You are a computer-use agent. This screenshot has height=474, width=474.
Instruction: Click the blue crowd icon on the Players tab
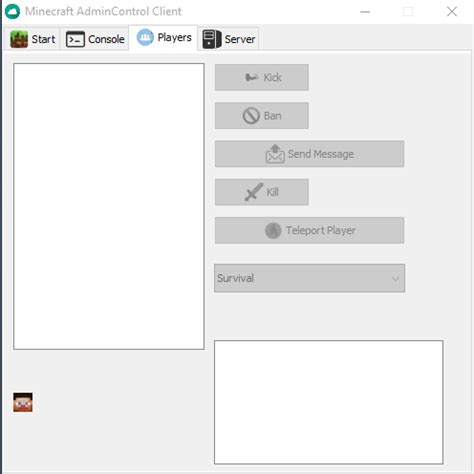click(x=145, y=37)
